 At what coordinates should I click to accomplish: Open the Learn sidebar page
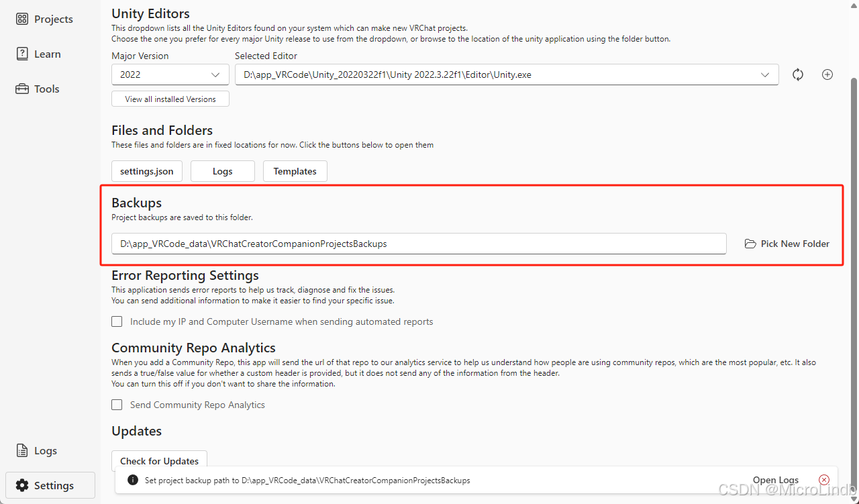click(50, 54)
